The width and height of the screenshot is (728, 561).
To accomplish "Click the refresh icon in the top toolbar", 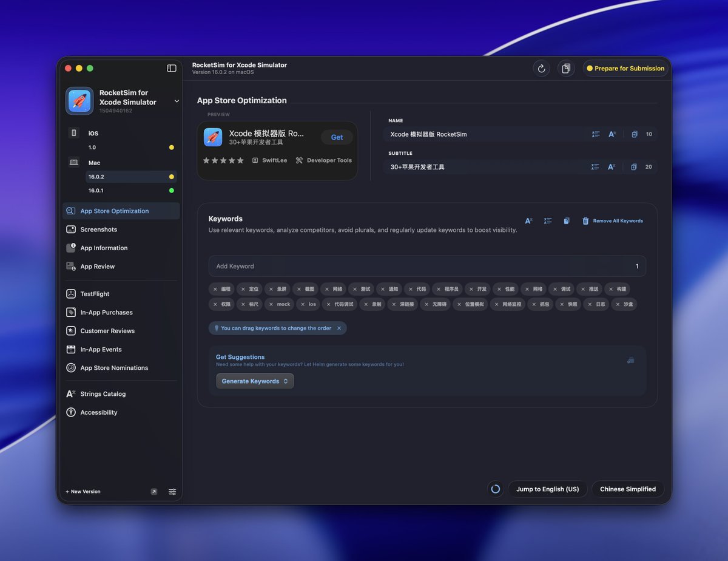I will point(542,69).
